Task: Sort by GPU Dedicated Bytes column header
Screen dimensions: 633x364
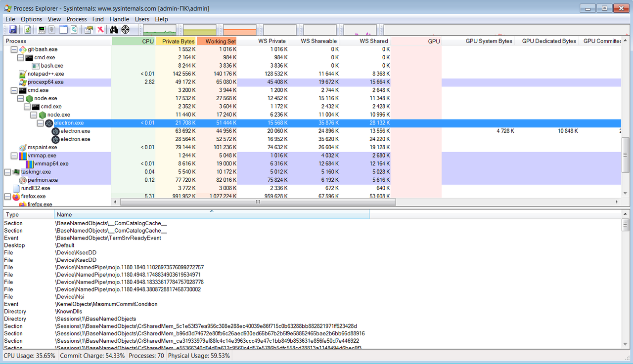Action: 547,41
